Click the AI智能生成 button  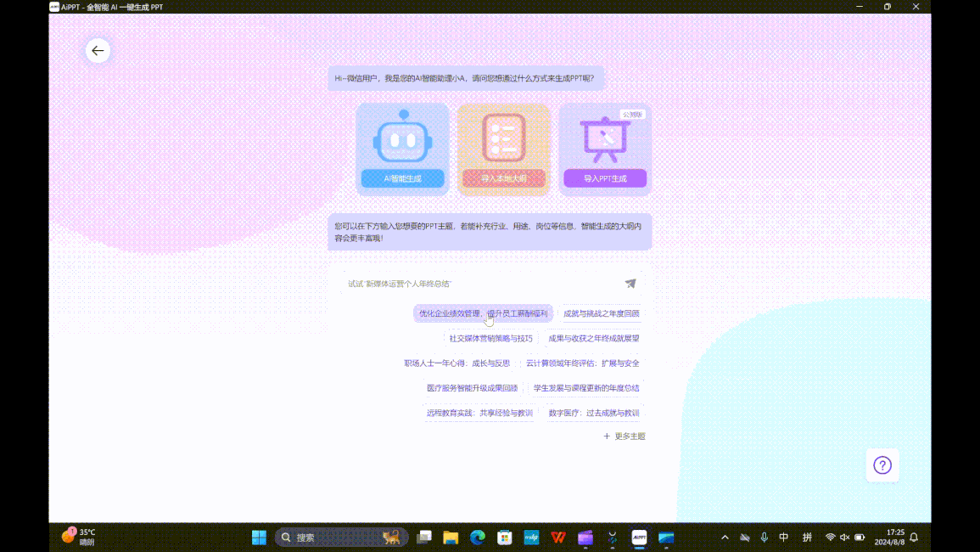pyautogui.click(x=402, y=178)
